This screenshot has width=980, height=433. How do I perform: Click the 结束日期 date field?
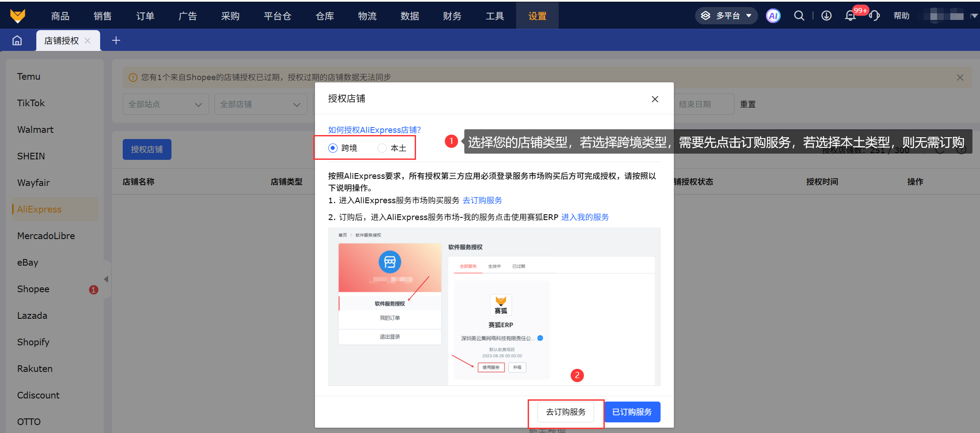tap(704, 104)
